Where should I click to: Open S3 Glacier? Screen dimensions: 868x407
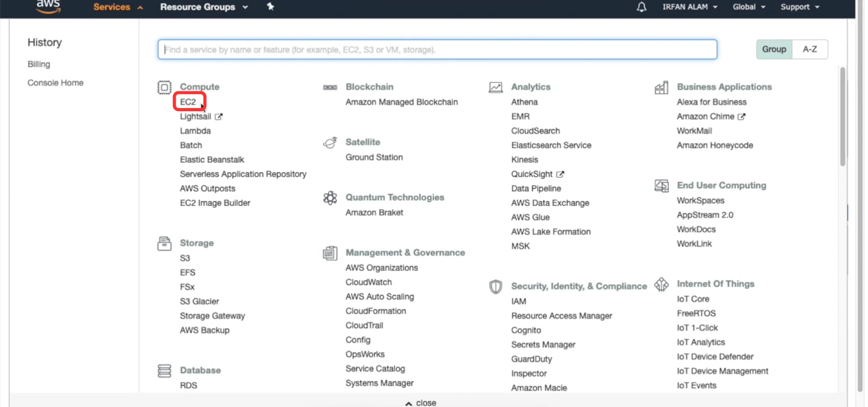click(x=199, y=302)
